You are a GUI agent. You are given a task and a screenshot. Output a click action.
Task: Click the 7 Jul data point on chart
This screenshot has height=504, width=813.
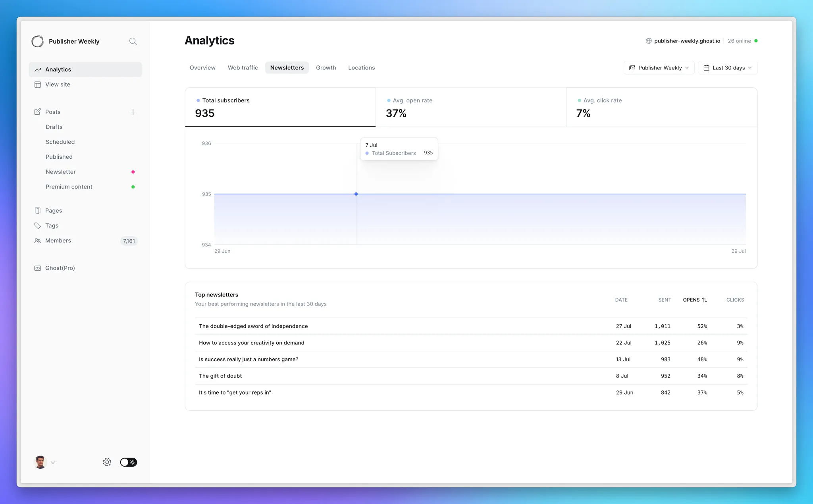tap(356, 194)
